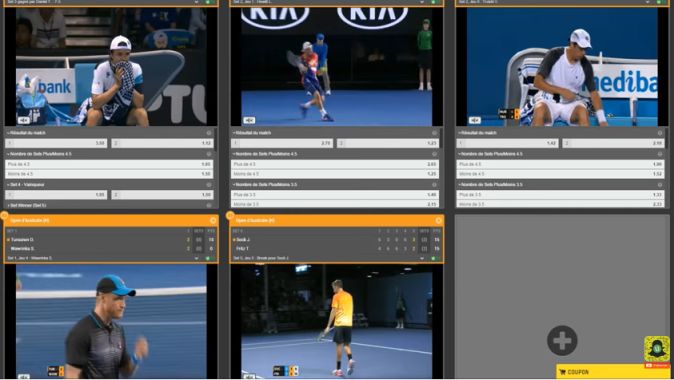Image resolution: width=674 pixels, height=380 pixels.
Task: Select 'Plus de 4.5' odds in towel-player panel
Action: [x=109, y=164]
